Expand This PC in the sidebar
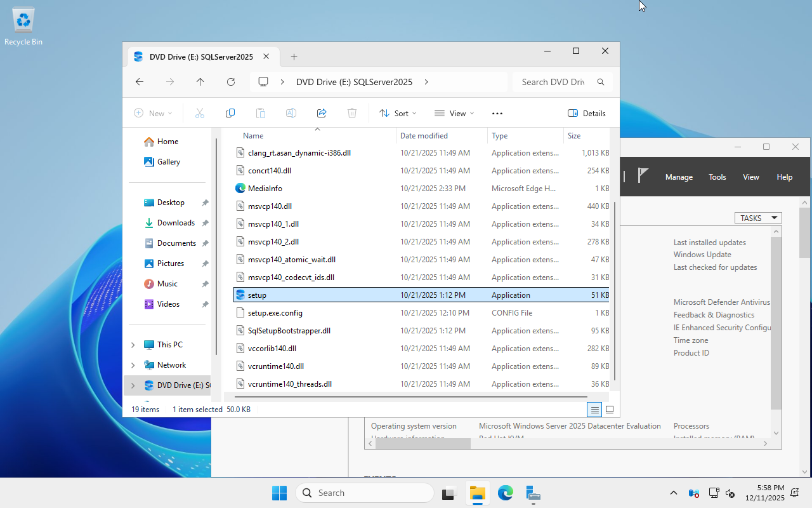Image resolution: width=812 pixels, height=508 pixels. pyautogui.click(x=133, y=344)
